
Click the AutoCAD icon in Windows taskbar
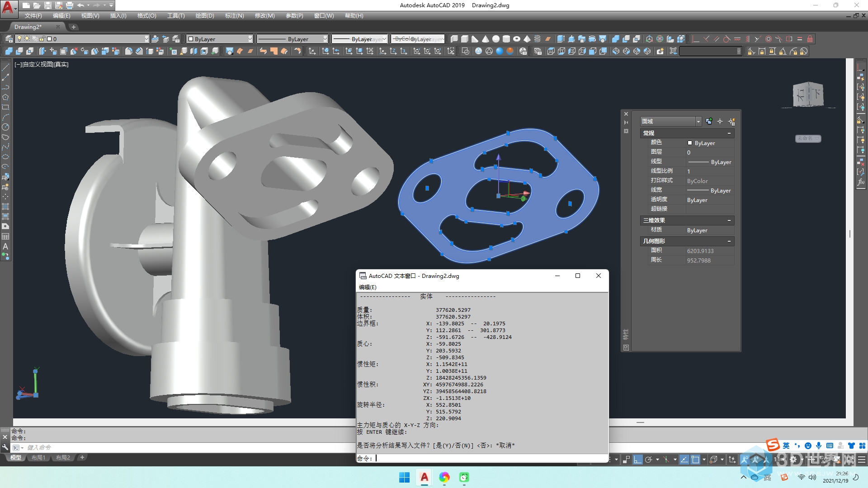(x=424, y=477)
